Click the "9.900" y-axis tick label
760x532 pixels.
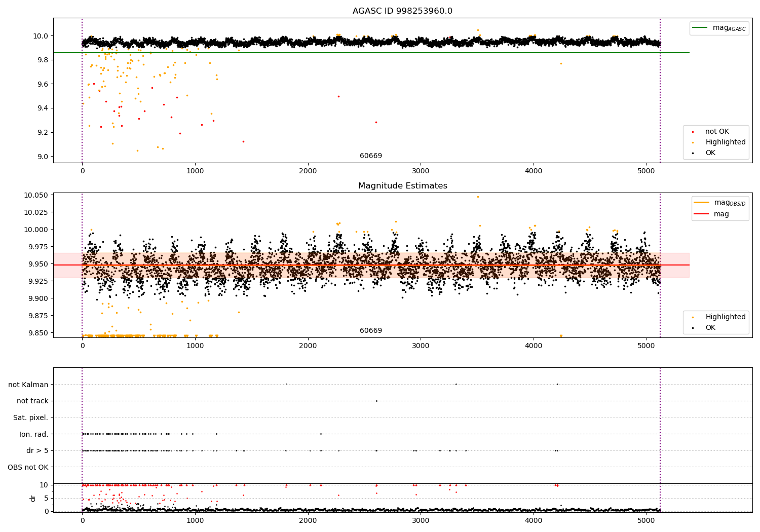click(x=39, y=298)
